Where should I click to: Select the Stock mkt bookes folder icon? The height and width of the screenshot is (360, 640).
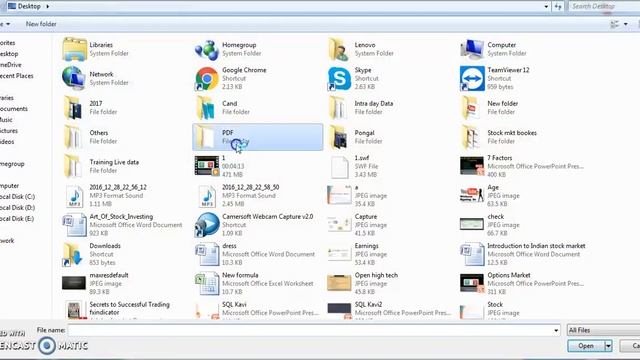pos(471,137)
